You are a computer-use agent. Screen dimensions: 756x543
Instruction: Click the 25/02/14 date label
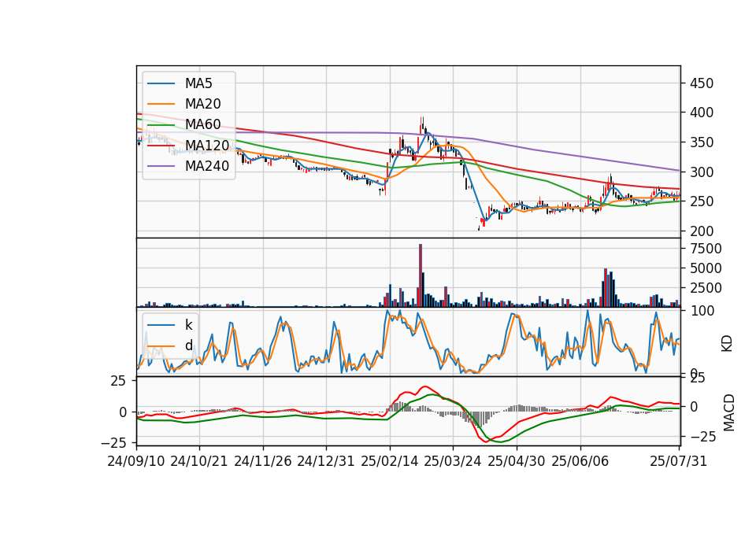tap(390, 461)
